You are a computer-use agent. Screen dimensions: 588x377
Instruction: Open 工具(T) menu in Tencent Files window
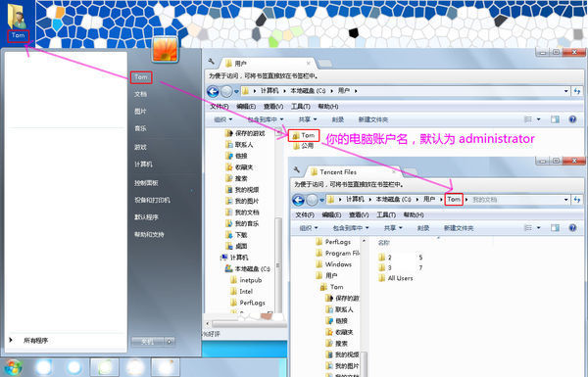pyautogui.click(x=386, y=214)
